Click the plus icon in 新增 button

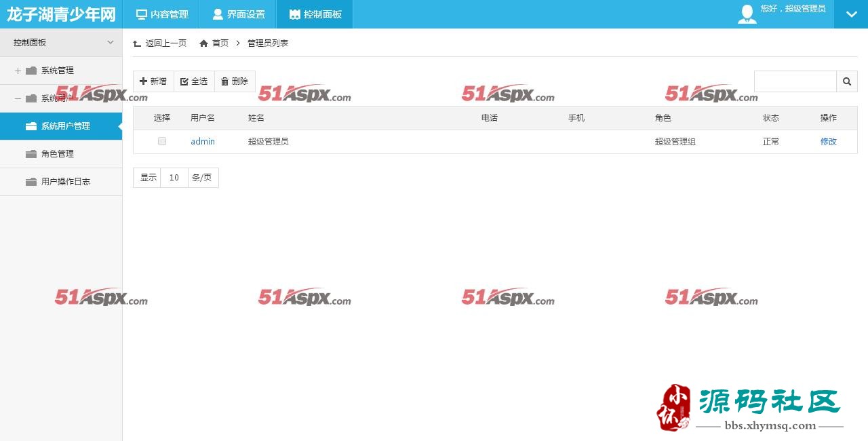(143, 81)
